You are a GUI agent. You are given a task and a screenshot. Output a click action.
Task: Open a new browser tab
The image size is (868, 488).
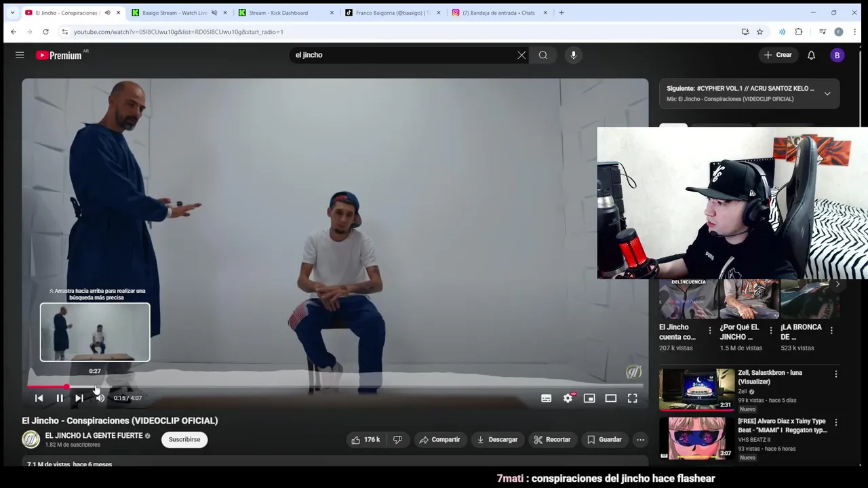[x=561, y=13]
